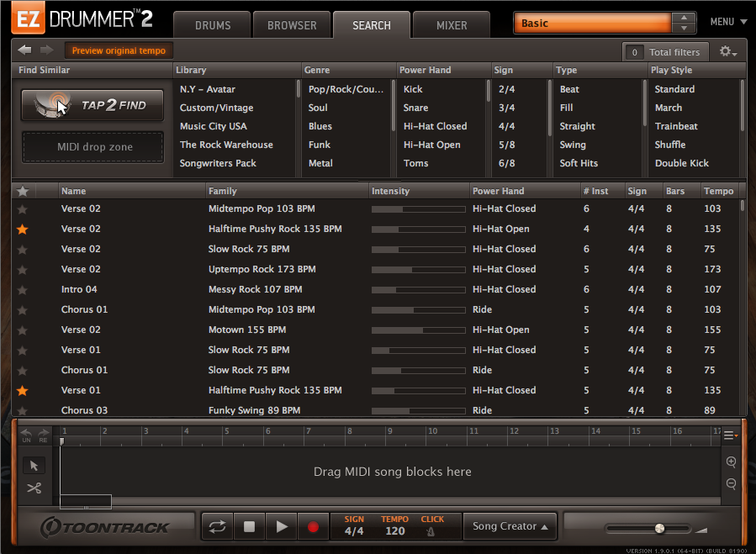Expand the Song Creator panel

tap(510, 525)
